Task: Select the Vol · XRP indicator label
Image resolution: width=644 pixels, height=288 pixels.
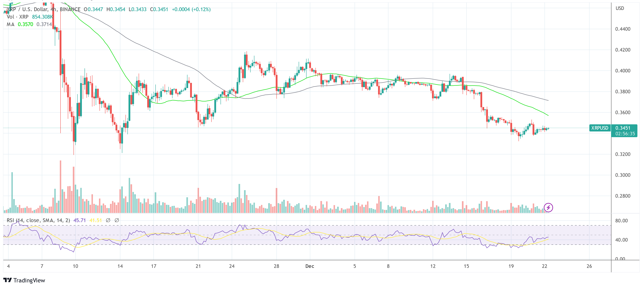Action: [17, 17]
